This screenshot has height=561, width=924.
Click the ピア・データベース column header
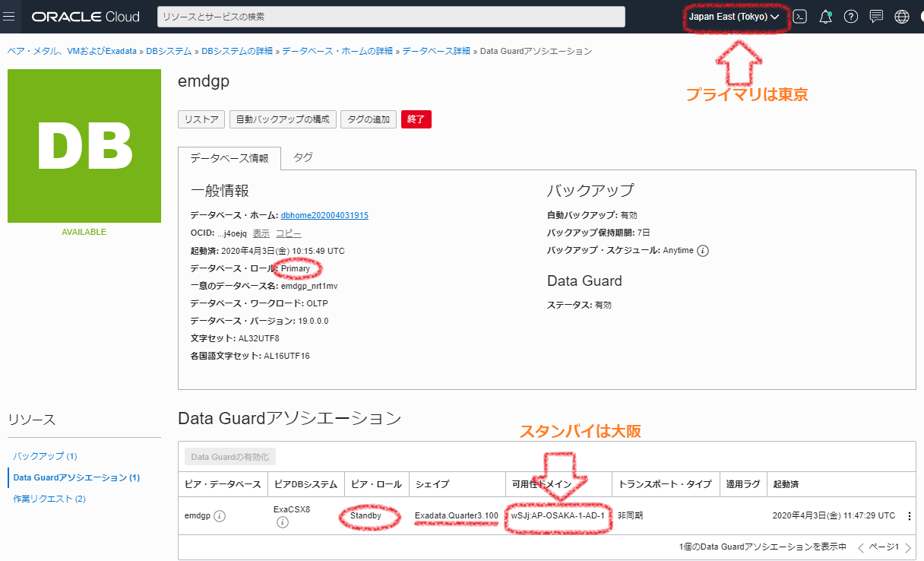pos(223,484)
